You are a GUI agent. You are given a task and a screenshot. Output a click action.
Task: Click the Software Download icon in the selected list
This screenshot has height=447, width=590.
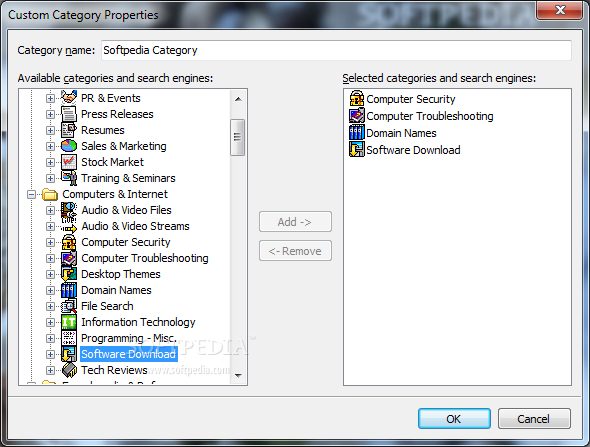point(357,149)
